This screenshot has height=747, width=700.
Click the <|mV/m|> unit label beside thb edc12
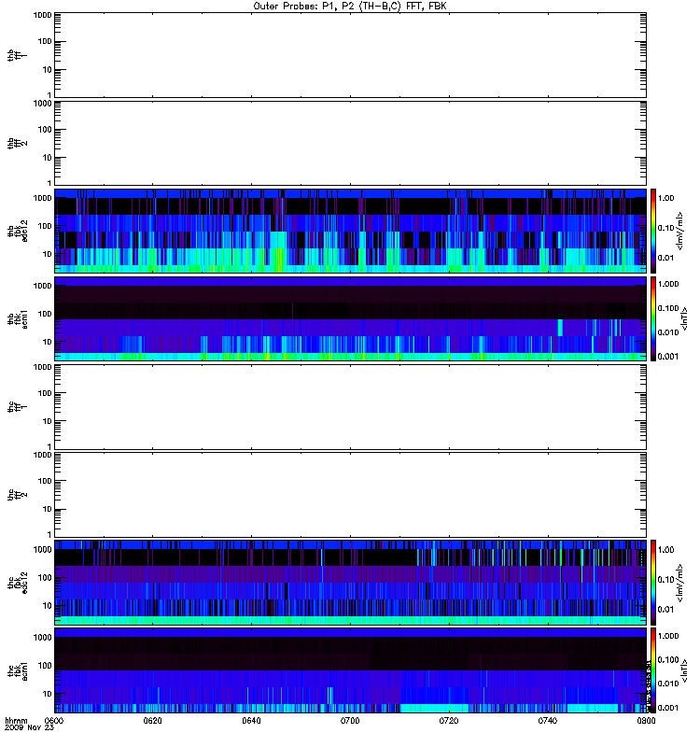click(680, 231)
